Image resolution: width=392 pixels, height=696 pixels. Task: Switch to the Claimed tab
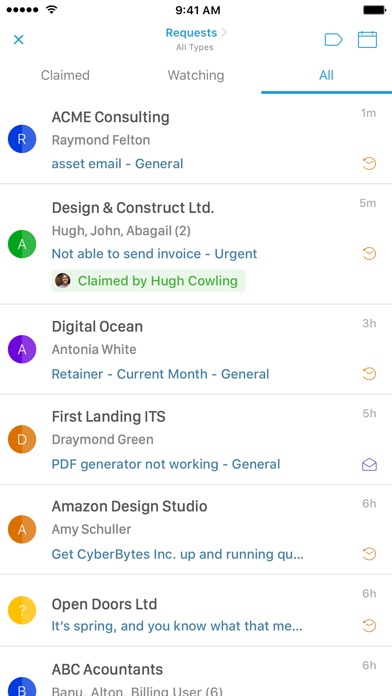pyautogui.click(x=65, y=75)
